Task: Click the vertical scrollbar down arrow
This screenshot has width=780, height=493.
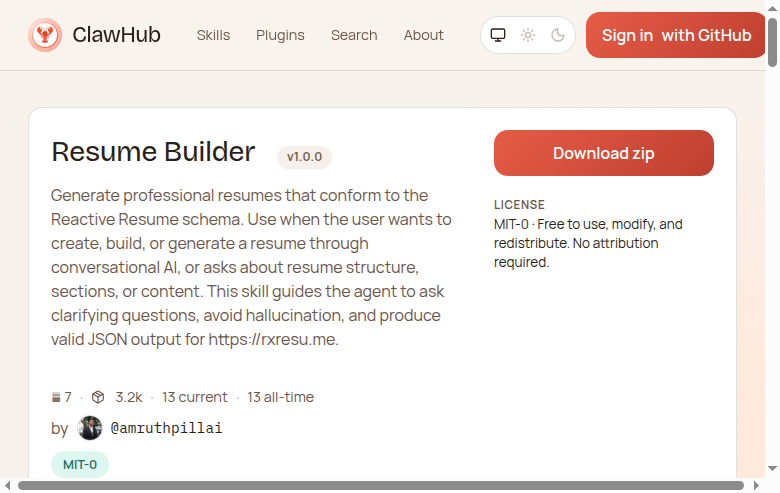Action: 772,469
